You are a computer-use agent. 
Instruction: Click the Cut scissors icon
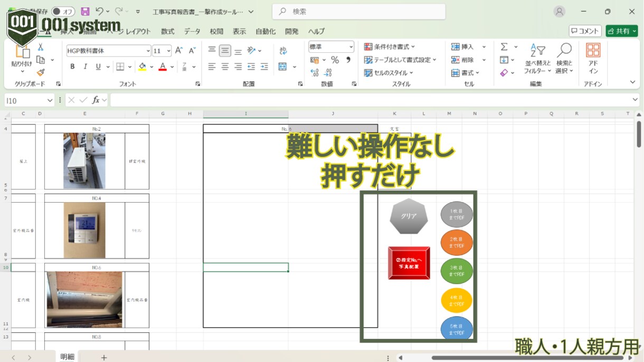pyautogui.click(x=41, y=47)
